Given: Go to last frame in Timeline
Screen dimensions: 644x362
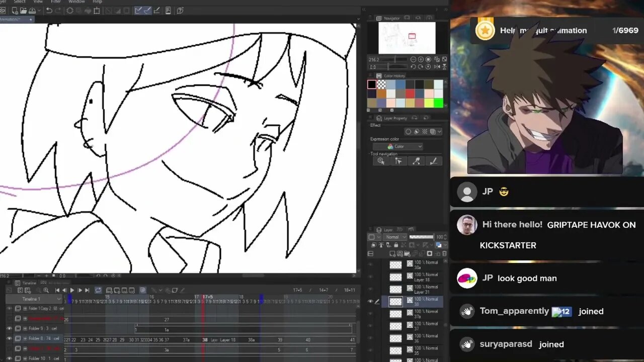Looking at the screenshot, I should (x=87, y=290).
